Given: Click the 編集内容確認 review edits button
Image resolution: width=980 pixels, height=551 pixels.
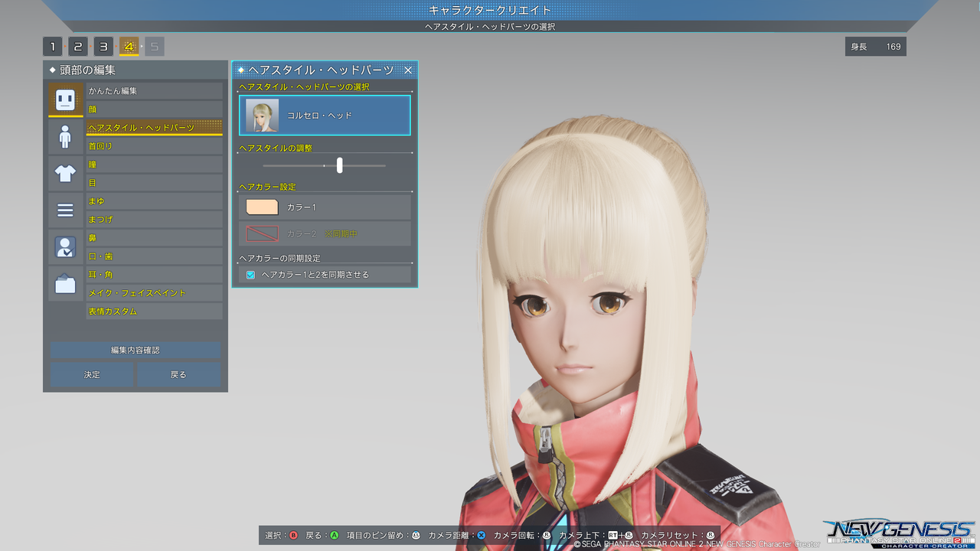Looking at the screenshot, I should (x=136, y=350).
